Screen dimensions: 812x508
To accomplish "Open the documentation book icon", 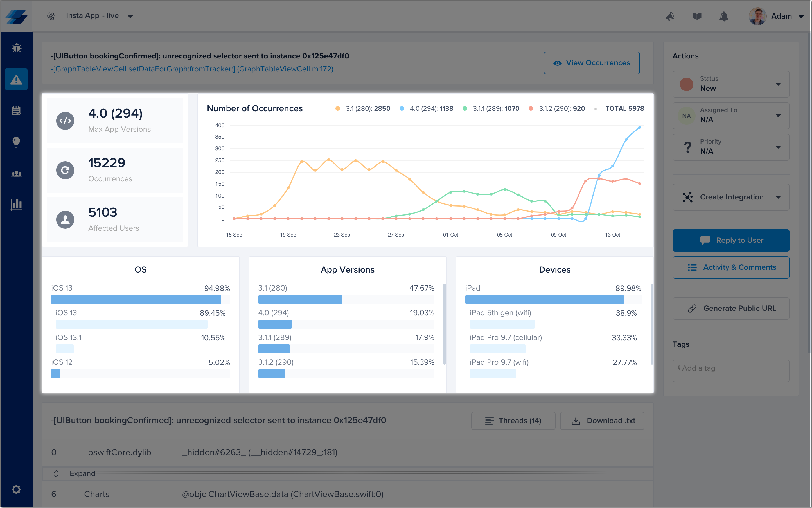I will pos(697,16).
